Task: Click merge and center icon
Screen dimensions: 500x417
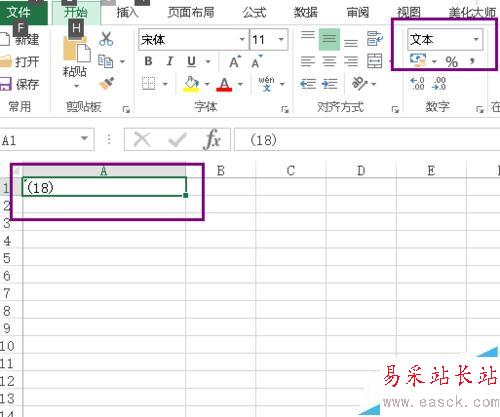Action: click(x=375, y=61)
